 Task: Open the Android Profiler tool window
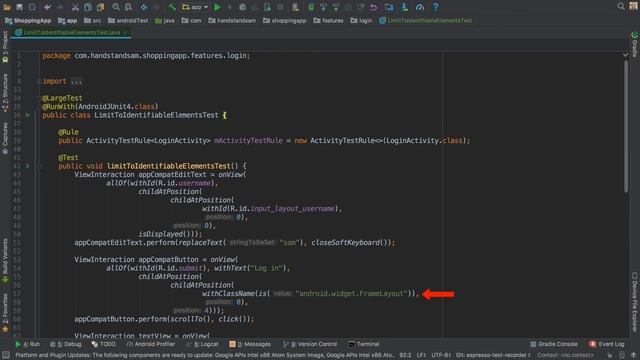coord(151,344)
